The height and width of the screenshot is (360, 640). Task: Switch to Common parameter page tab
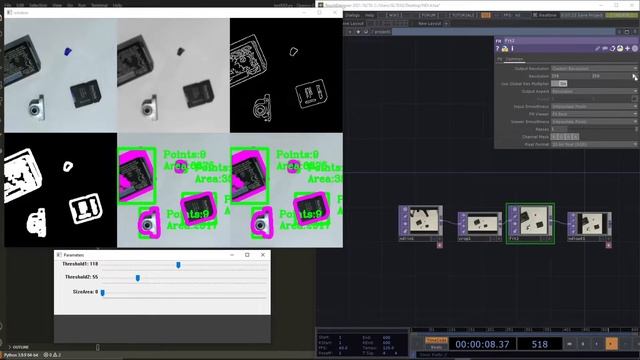coord(514,59)
